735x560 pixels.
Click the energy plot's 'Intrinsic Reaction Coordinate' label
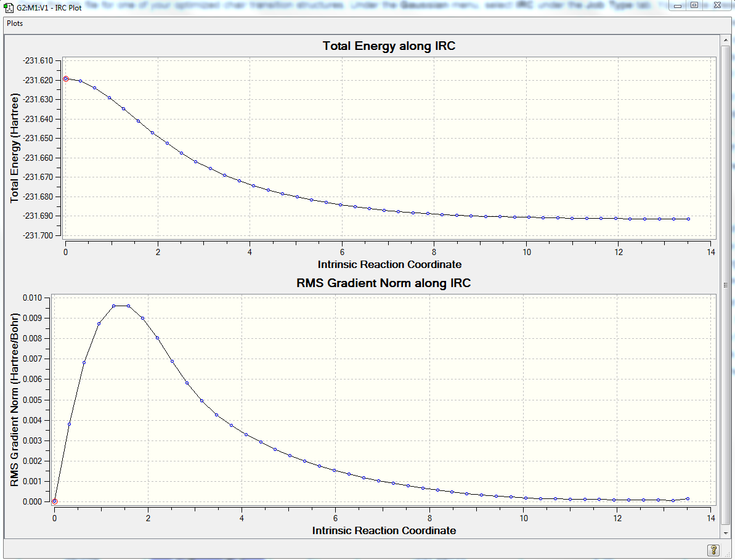(x=389, y=264)
